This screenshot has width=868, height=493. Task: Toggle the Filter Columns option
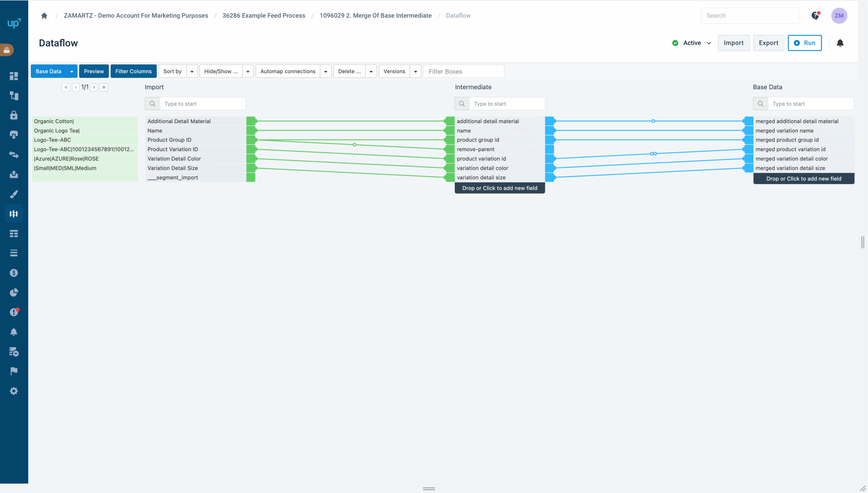133,71
